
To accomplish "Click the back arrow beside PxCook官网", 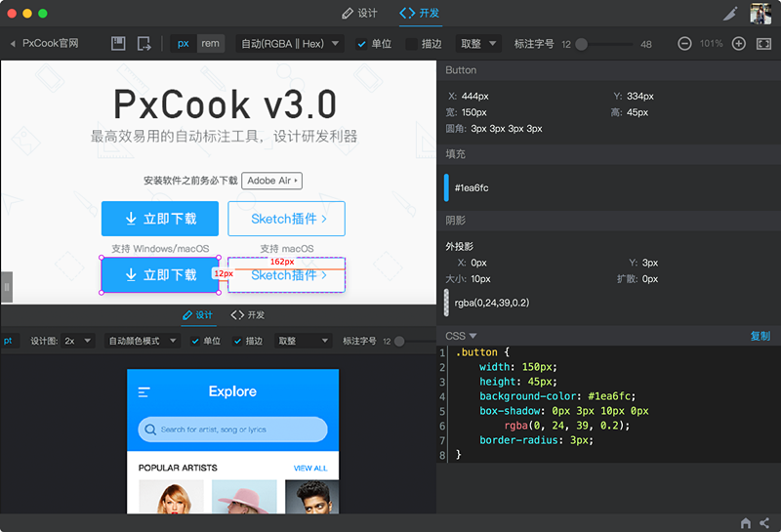I will point(13,44).
